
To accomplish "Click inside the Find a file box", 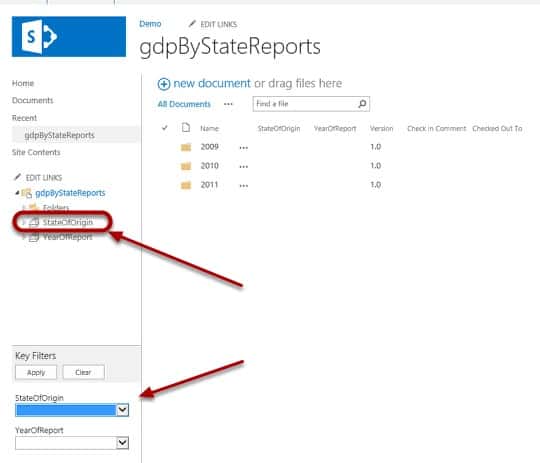I will (305, 104).
